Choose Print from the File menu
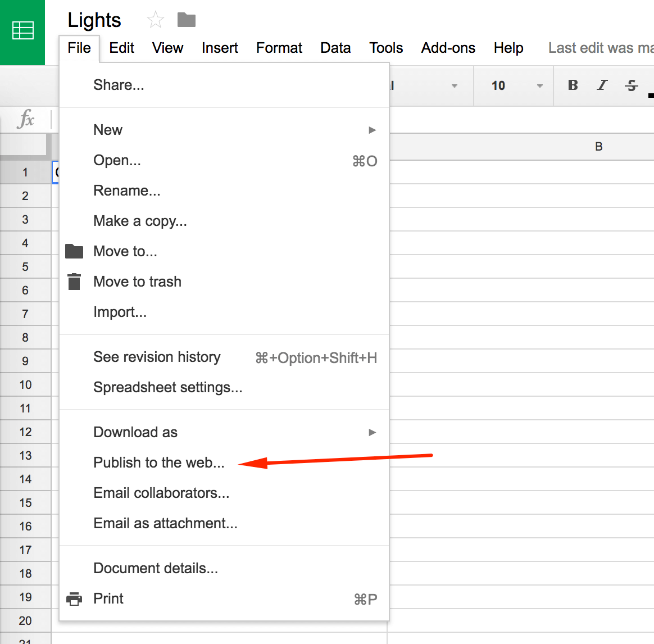Viewport: 654px width, 644px height. coord(224,599)
